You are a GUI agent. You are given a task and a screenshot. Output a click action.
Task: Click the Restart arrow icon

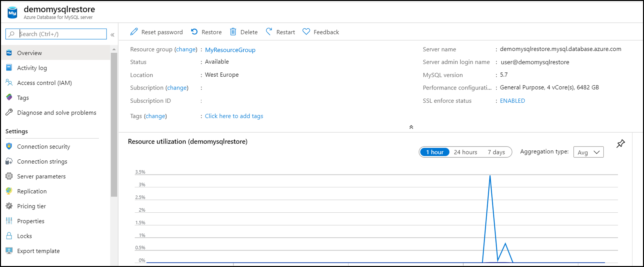click(269, 32)
